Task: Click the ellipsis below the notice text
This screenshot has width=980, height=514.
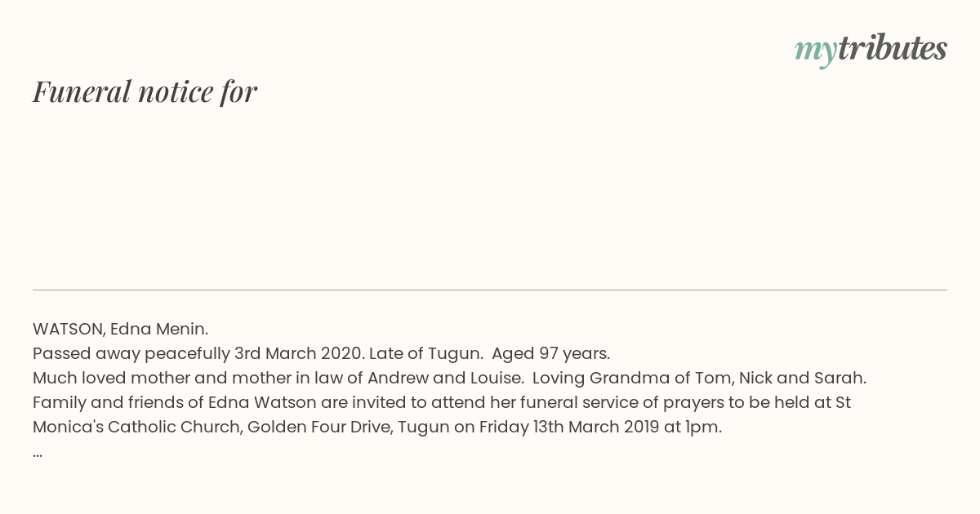Action: [x=38, y=452]
